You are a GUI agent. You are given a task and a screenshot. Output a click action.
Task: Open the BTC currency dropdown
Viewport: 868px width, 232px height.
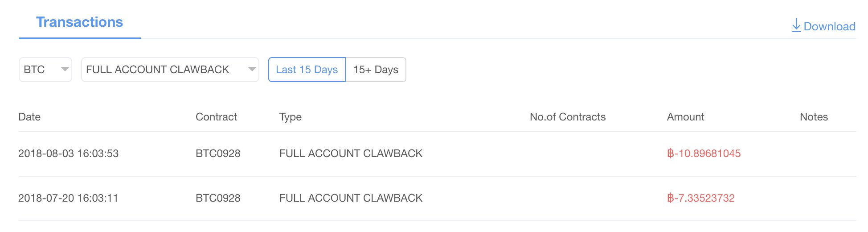[x=45, y=70]
